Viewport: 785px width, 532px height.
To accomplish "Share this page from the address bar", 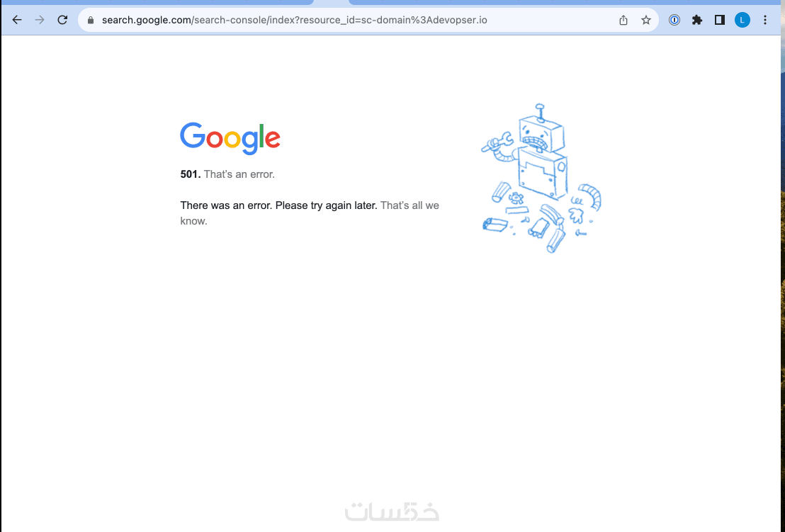I will click(623, 20).
